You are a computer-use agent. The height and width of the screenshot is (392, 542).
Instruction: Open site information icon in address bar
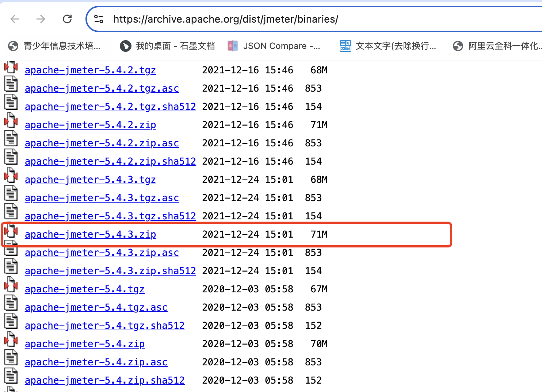click(x=99, y=19)
